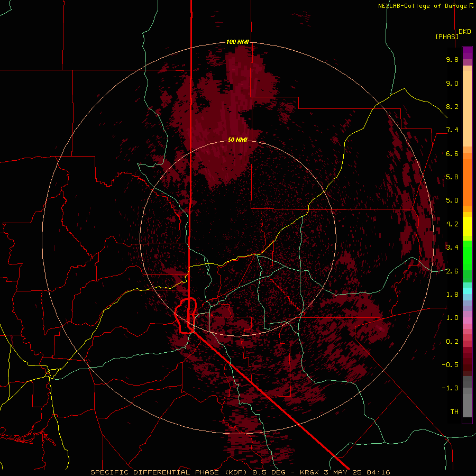Click the 50 NMI range ring label
This screenshot has height=476, width=476.
point(237,140)
